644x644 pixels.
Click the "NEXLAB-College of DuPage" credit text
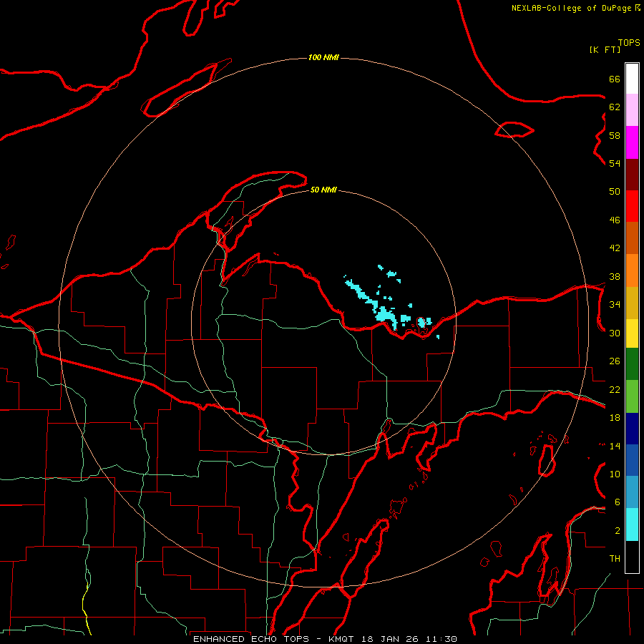pyautogui.click(x=571, y=8)
